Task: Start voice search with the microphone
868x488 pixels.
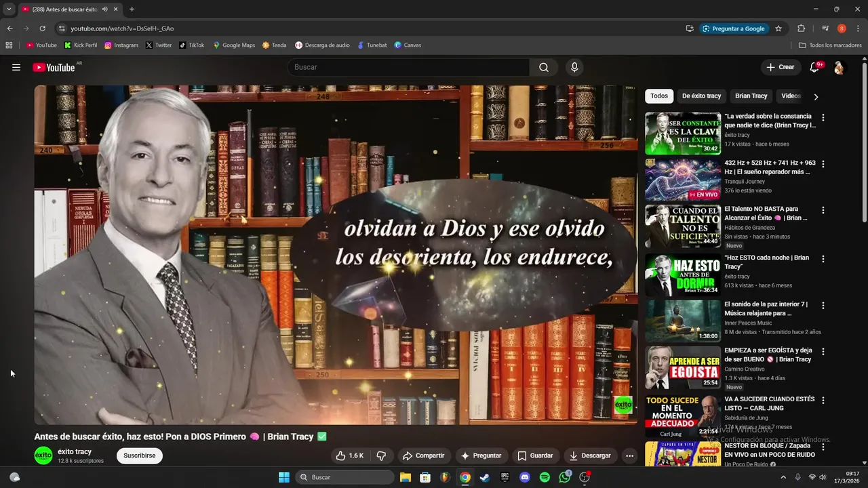Action: pyautogui.click(x=574, y=67)
